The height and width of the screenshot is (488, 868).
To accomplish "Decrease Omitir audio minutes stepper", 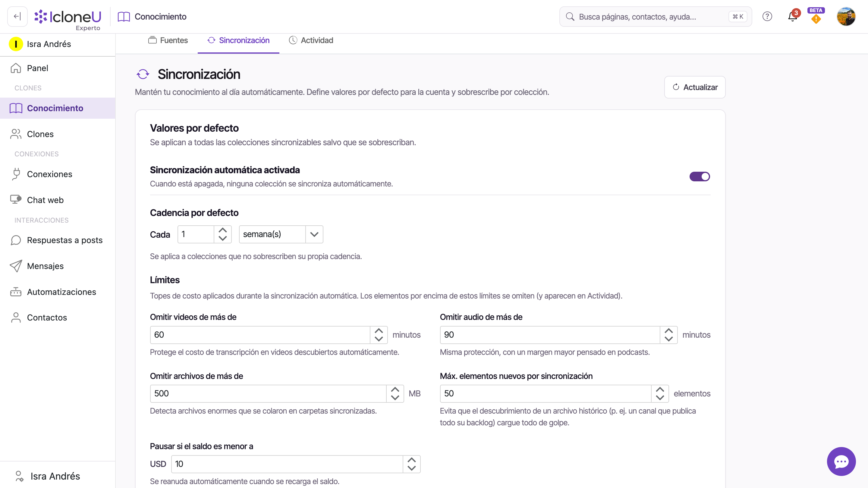I will click(668, 339).
